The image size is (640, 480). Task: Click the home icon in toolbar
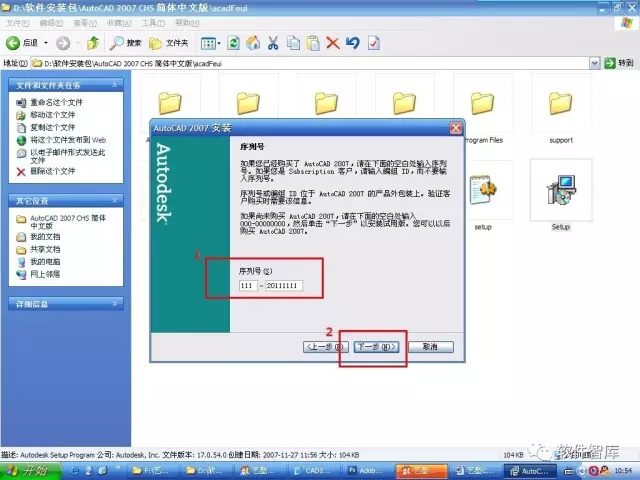(x=253, y=42)
